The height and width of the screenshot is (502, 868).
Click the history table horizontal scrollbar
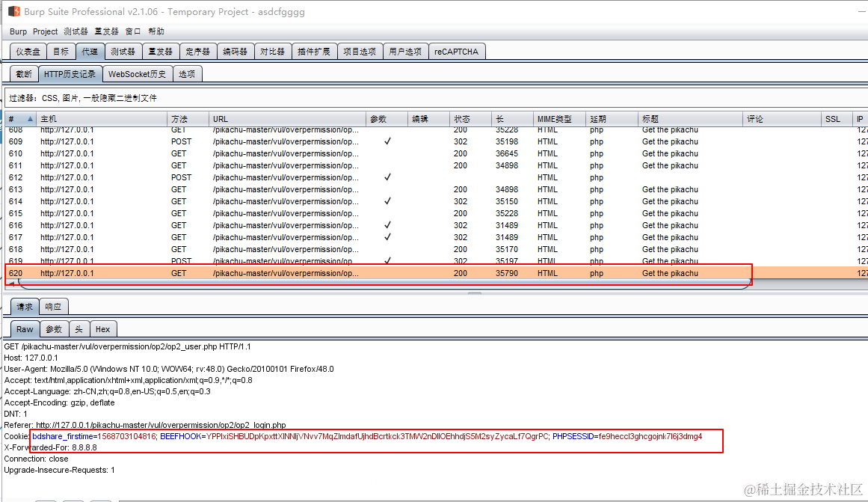tap(385, 284)
